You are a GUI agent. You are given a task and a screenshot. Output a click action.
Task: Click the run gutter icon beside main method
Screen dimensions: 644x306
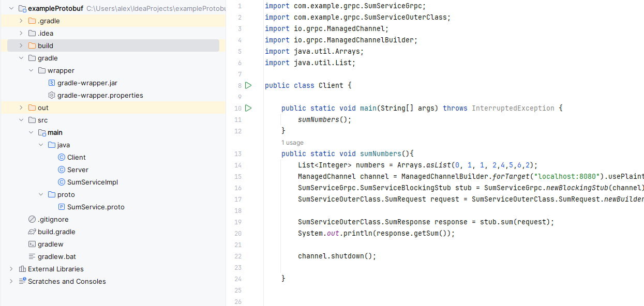pyautogui.click(x=248, y=108)
